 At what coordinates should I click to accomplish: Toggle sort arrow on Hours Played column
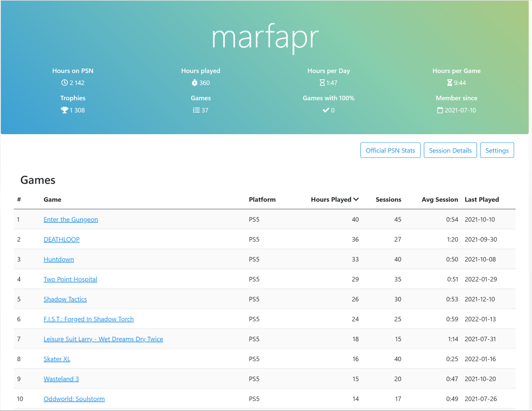pyautogui.click(x=356, y=200)
